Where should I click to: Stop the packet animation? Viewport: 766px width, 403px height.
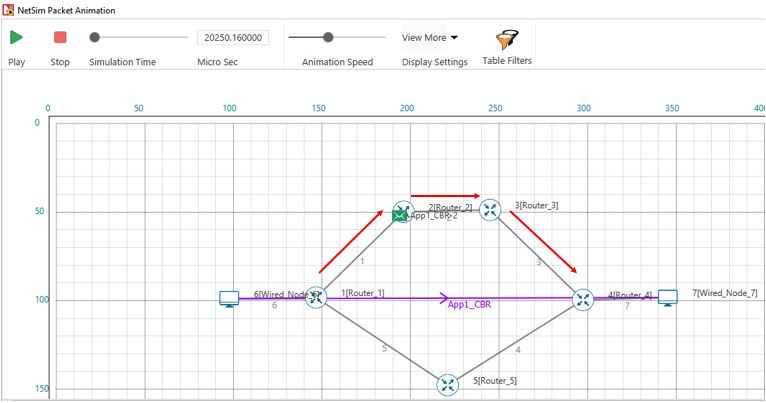tap(60, 38)
